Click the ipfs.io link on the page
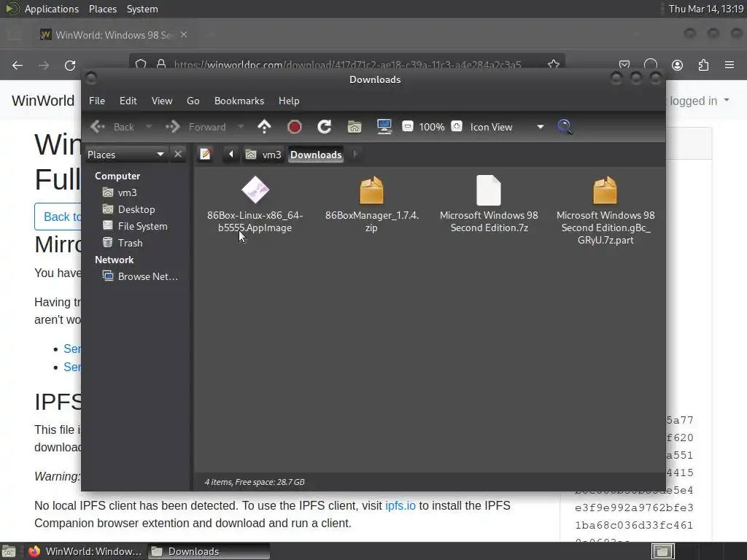The height and width of the screenshot is (560, 747). [400, 506]
